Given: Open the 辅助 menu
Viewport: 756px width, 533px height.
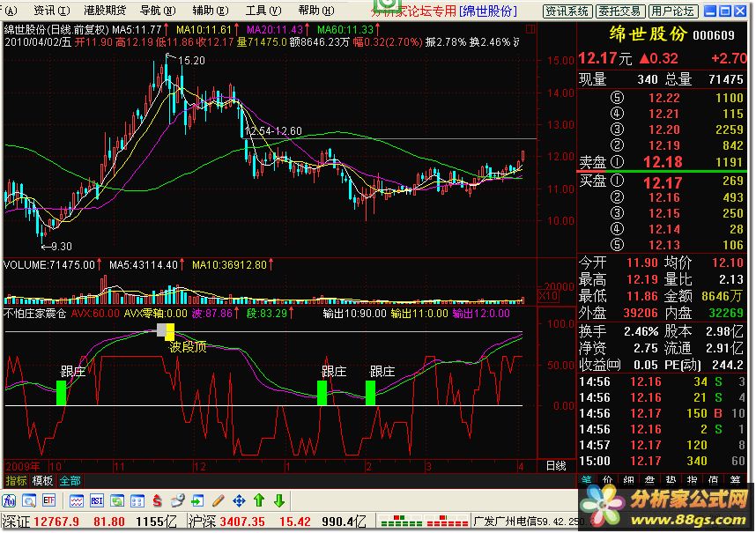Looking at the screenshot, I should (211, 10).
